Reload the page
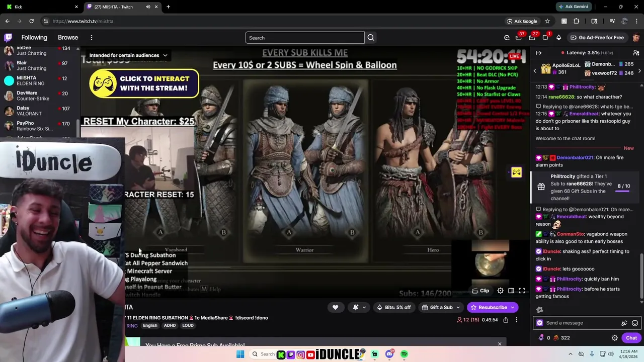644x362 pixels. [31, 21]
